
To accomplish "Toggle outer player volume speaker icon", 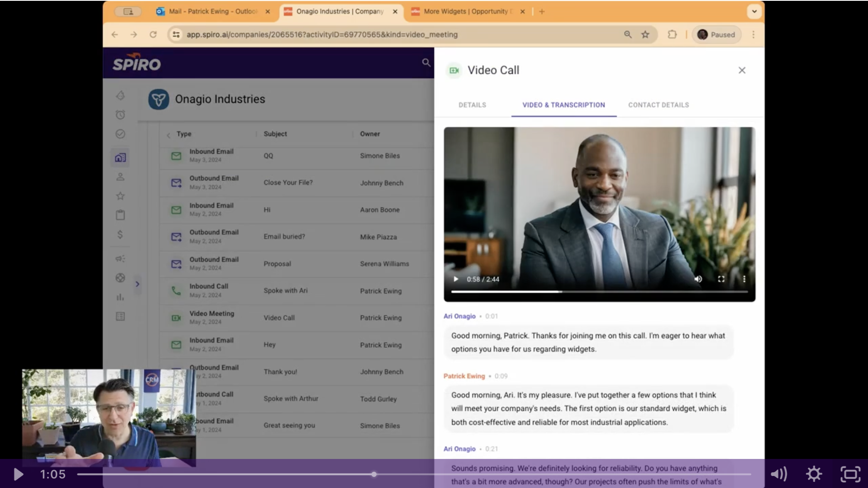I will click(x=779, y=474).
